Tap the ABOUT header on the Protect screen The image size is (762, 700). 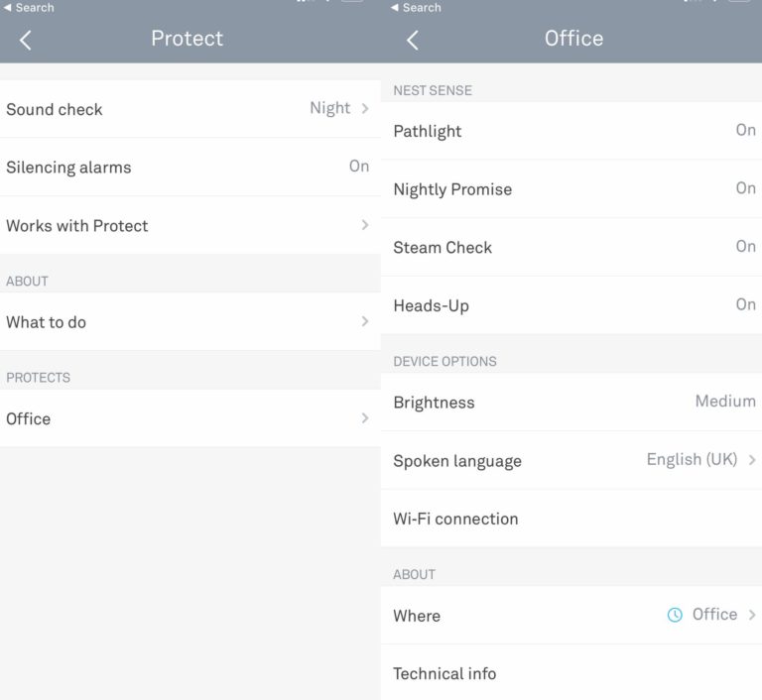(x=27, y=282)
